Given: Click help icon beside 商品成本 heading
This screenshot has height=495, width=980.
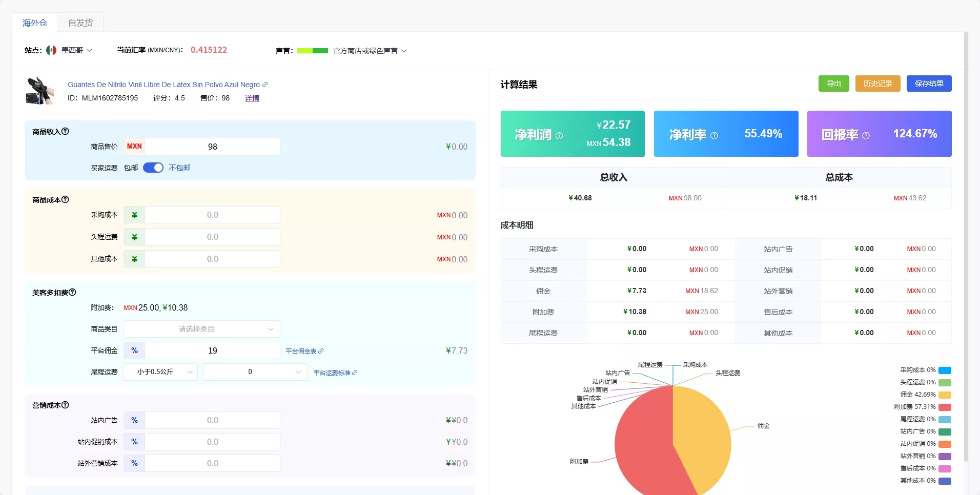Looking at the screenshot, I should 65,199.
